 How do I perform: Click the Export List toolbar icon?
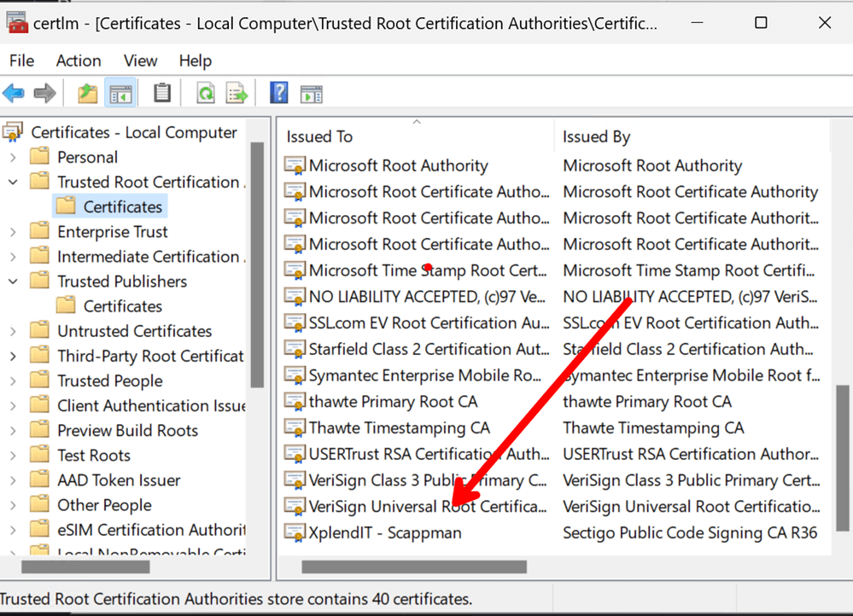(x=237, y=94)
